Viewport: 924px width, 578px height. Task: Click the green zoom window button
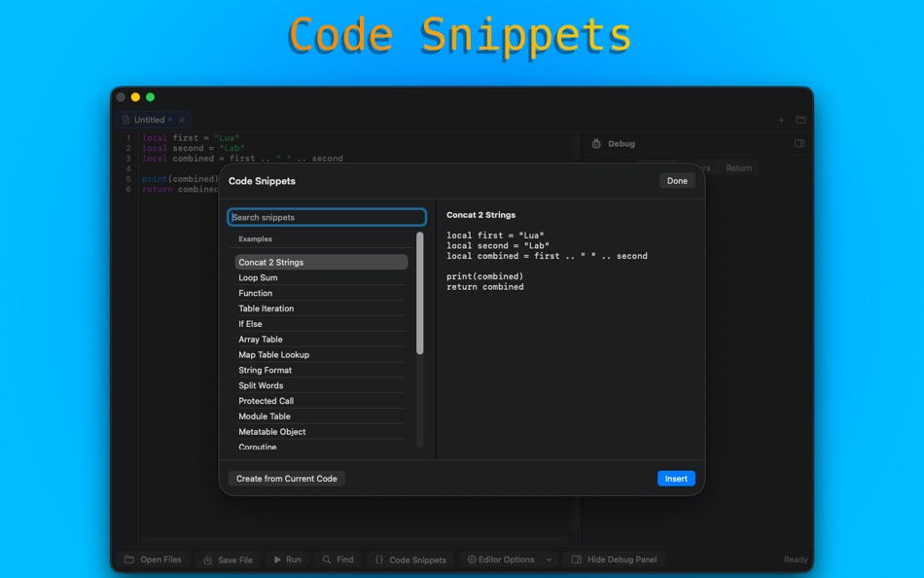[x=150, y=96]
